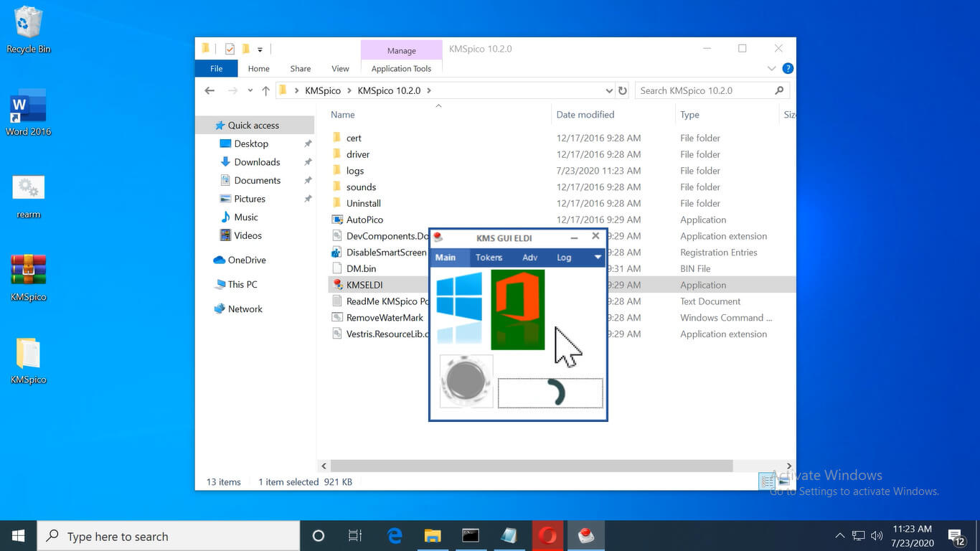The height and width of the screenshot is (551, 980).
Task: Click the Windows logo in KMS GUI ELDI
Action: click(459, 308)
